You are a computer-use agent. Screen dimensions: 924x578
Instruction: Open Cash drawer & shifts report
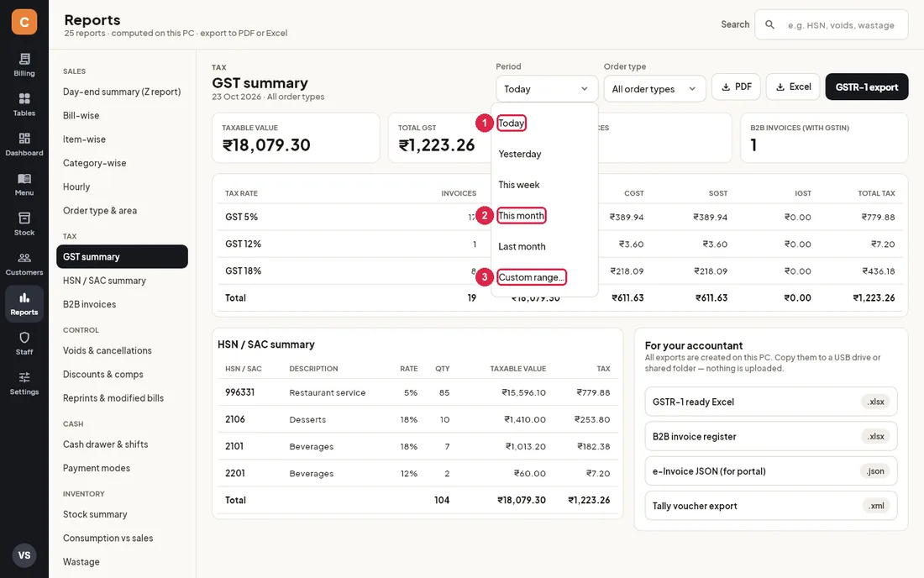coord(122,444)
